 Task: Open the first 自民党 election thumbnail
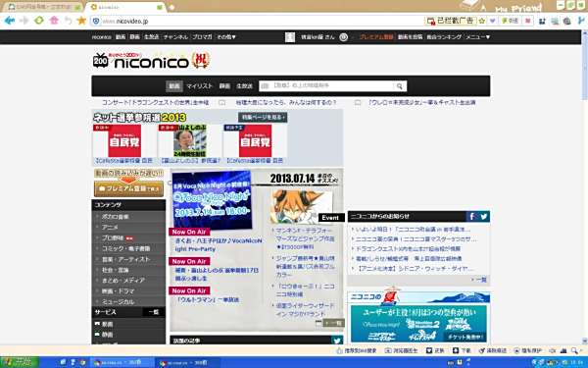click(x=124, y=140)
